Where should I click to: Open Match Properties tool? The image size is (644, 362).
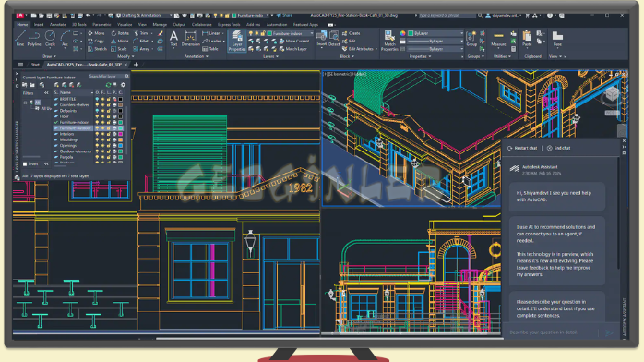(x=389, y=41)
